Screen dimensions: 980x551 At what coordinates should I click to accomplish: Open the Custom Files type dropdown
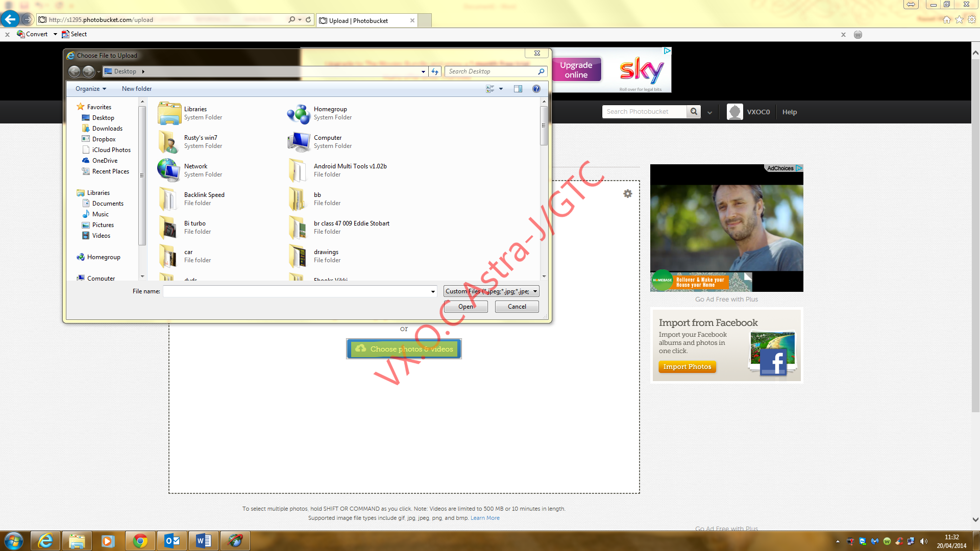pos(491,291)
